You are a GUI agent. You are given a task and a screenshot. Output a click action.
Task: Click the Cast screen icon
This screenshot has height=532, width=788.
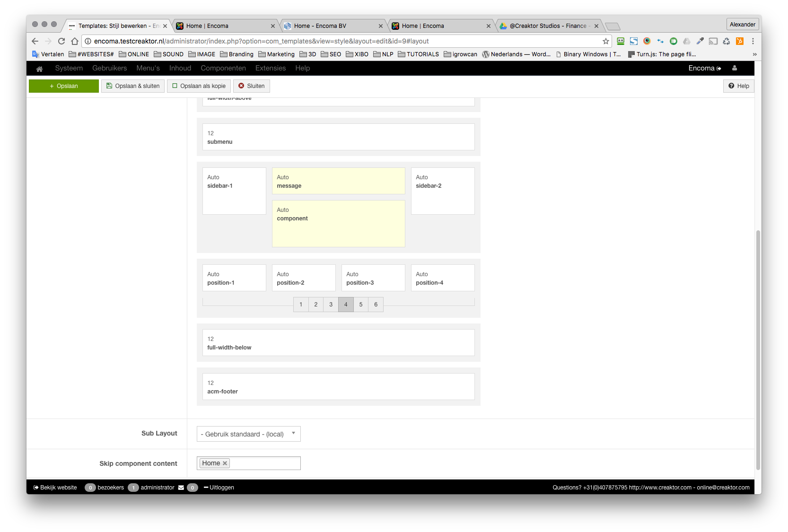click(713, 41)
